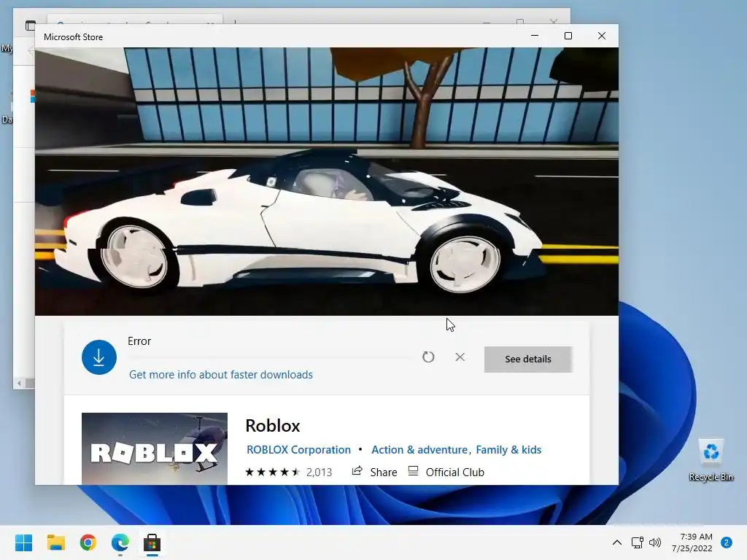Image resolution: width=747 pixels, height=560 pixels.
Task: Click the download progress bar
Action: 271,357
